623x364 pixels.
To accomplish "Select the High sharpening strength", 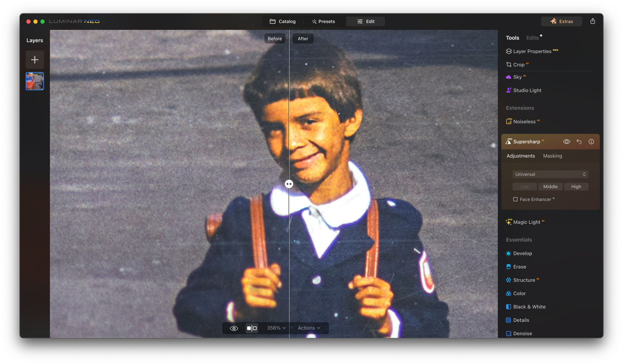I will tap(576, 186).
